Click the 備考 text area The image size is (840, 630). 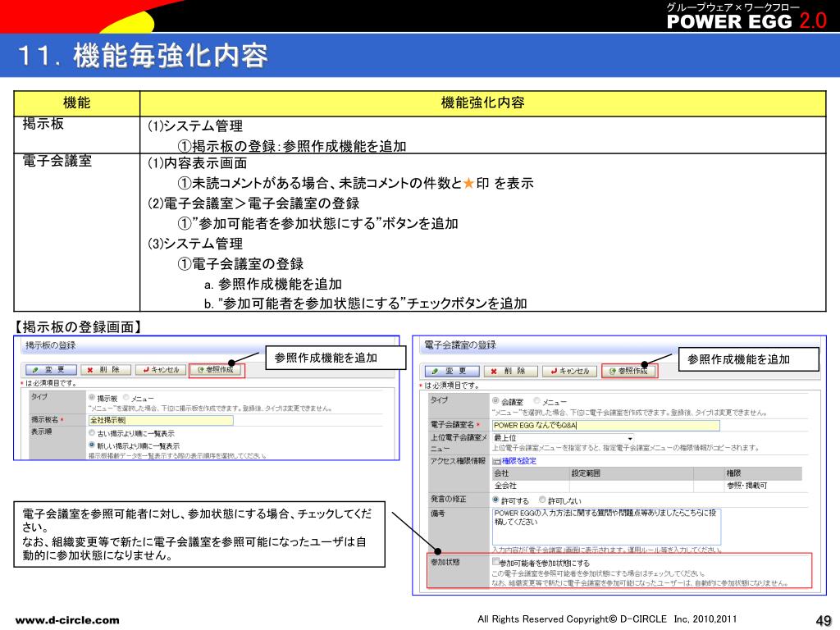click(x=606, y=527)
